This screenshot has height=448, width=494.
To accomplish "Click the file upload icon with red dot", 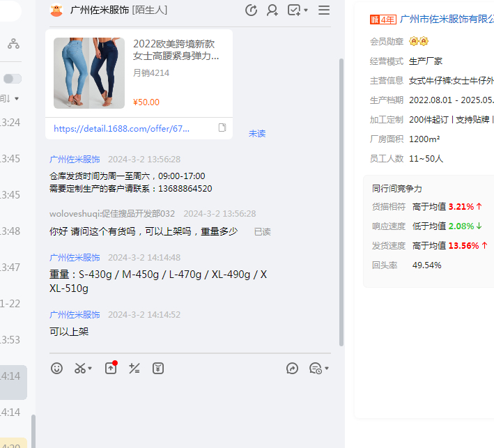I will (x=111, y=368).
